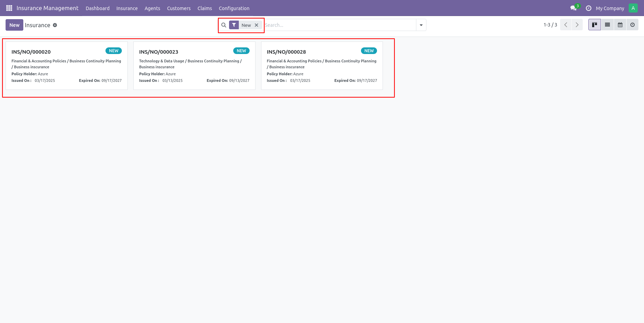Switch to activity view
The image size is (644, 323).
point(633,25)
